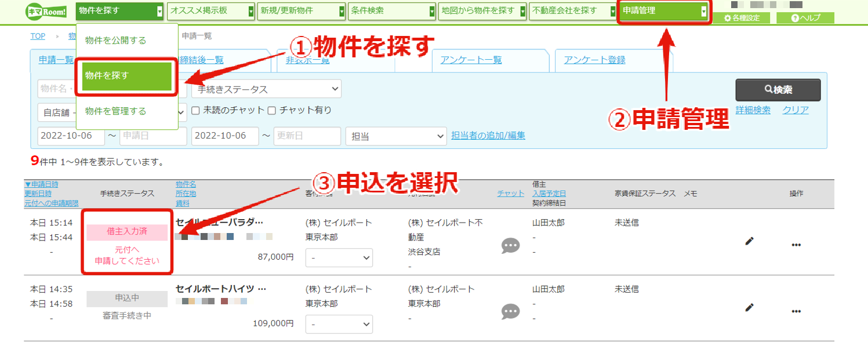Sort by 元付への申請期限 header

pos(51,203)
